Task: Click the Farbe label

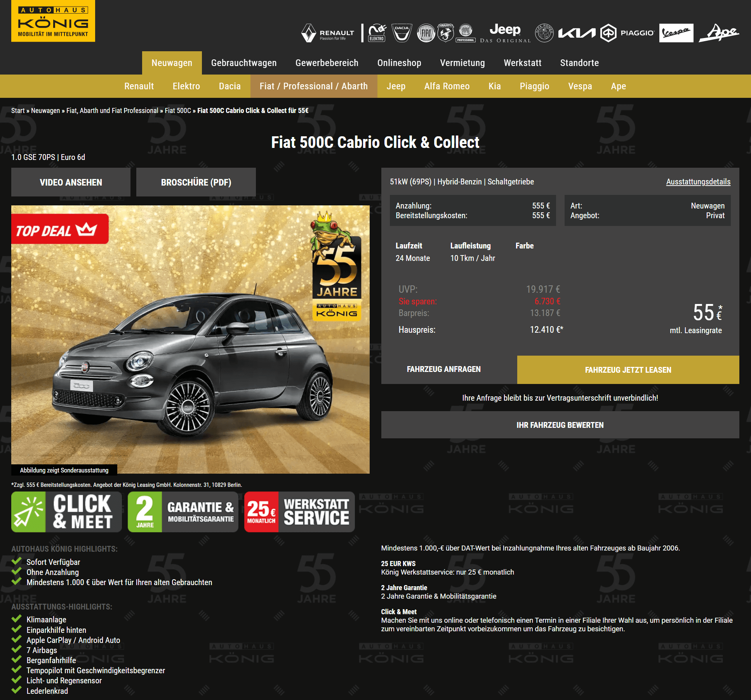Action: coord(525,246)
